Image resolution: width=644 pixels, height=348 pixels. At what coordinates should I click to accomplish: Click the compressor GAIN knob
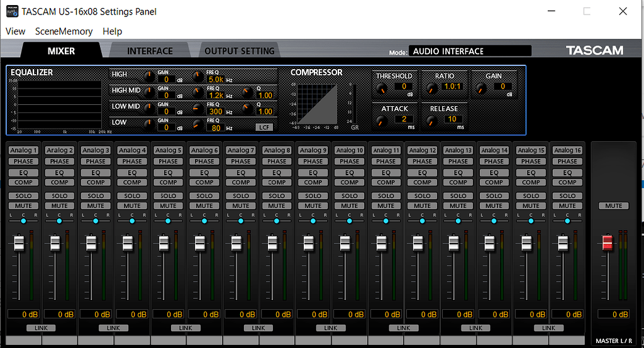481,88
